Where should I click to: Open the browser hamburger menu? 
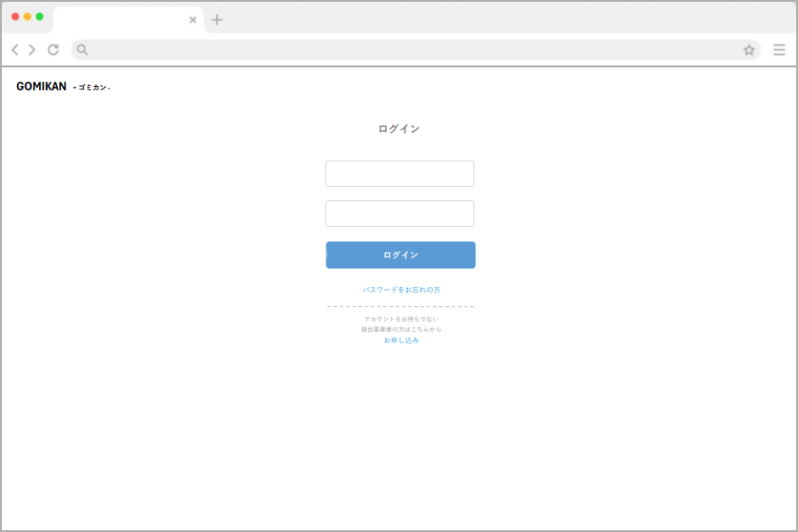[778, 50]
